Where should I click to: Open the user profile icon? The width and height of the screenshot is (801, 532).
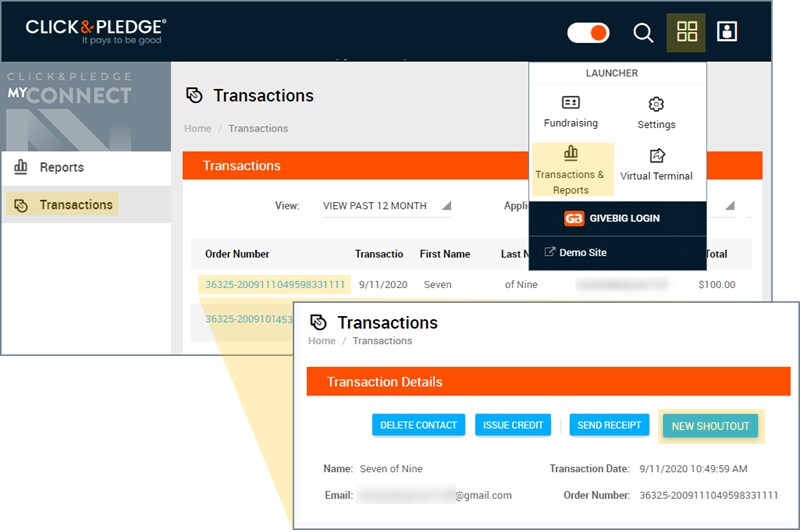click(726, 31)
